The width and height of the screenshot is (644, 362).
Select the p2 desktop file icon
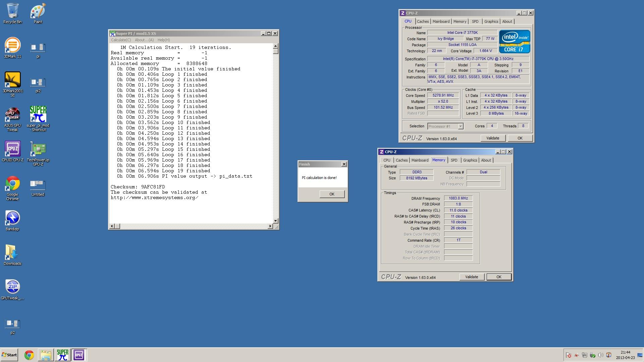(12, 327)
